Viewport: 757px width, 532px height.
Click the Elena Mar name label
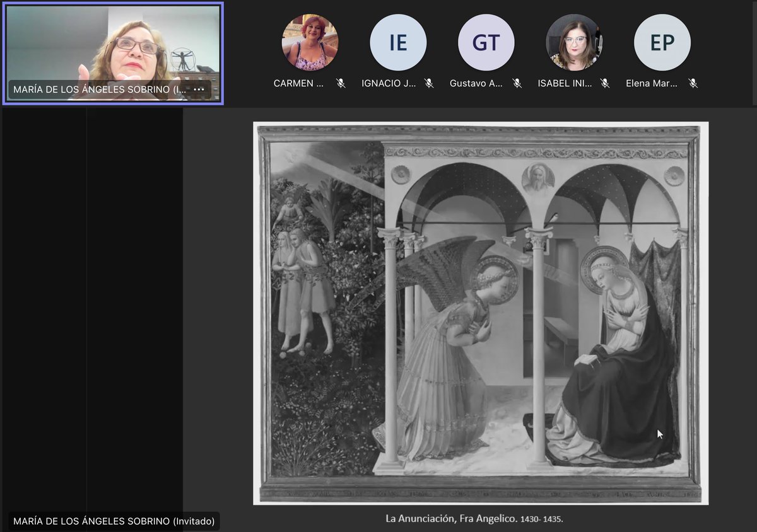tap(652, 83)
